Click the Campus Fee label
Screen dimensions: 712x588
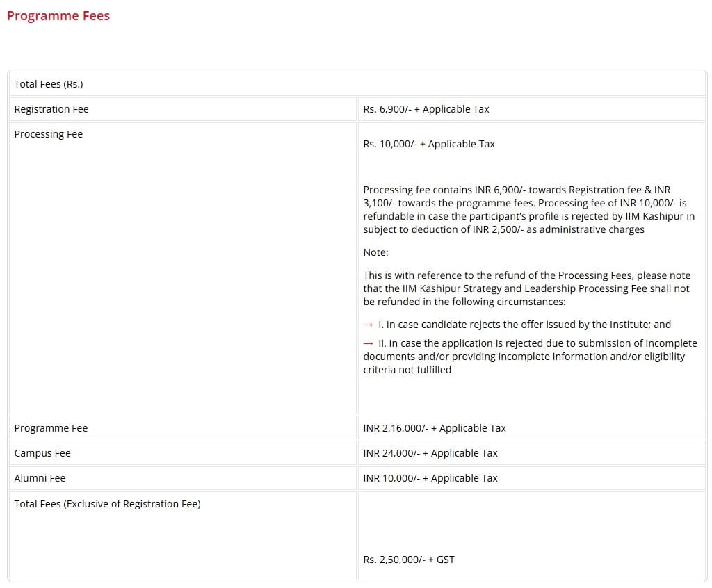coord(42,453)
